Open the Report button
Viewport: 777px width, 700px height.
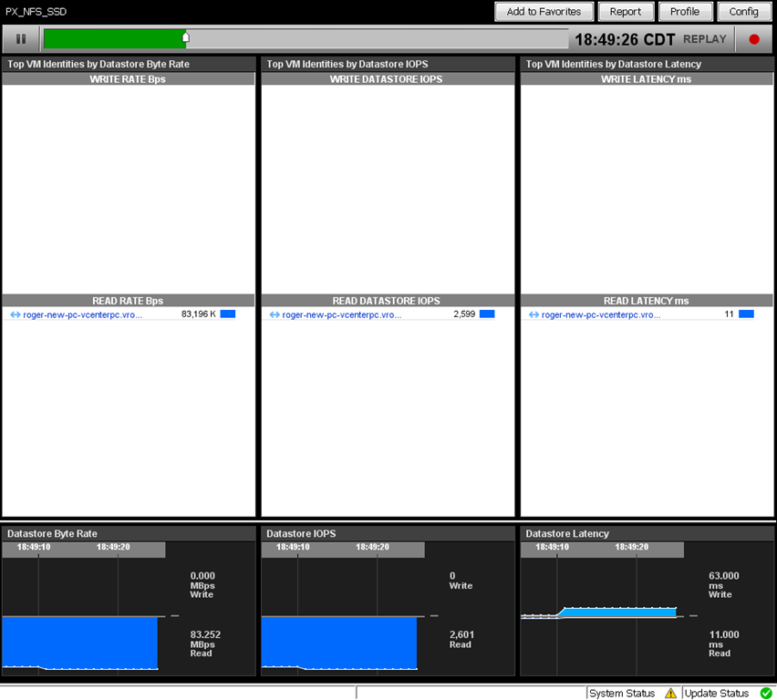[x=626, y=12]
